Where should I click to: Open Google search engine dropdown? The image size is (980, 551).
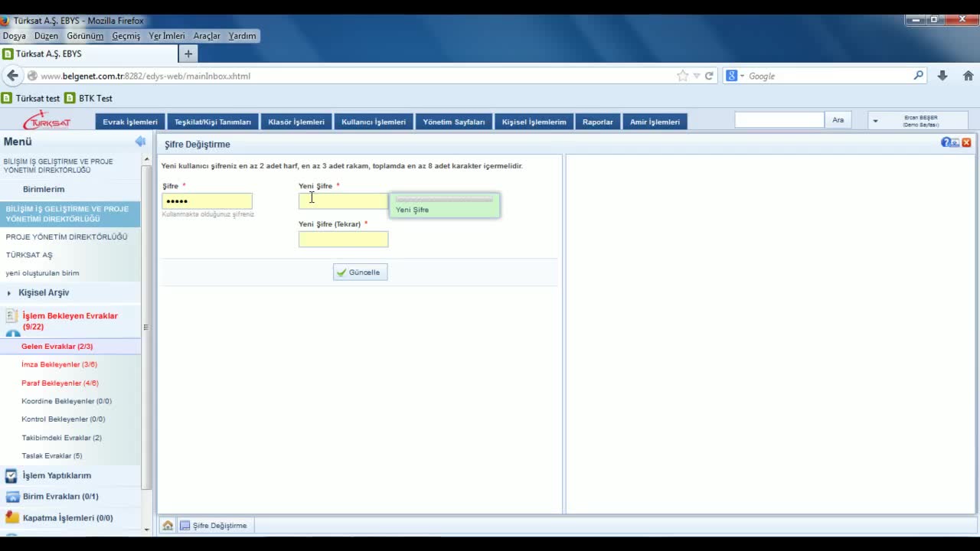click(x=735, y=76)
